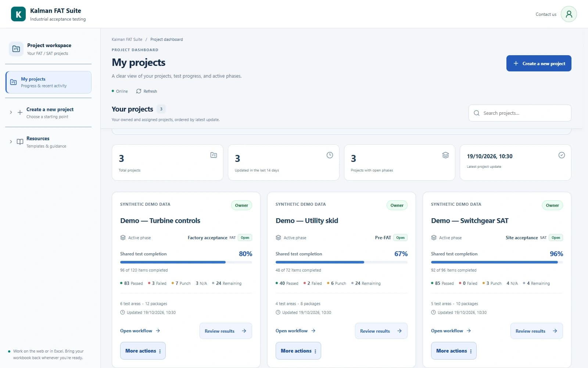588x368 pixels.
Task: Open More actions menu for Utility skid
Action: point(298,351)
